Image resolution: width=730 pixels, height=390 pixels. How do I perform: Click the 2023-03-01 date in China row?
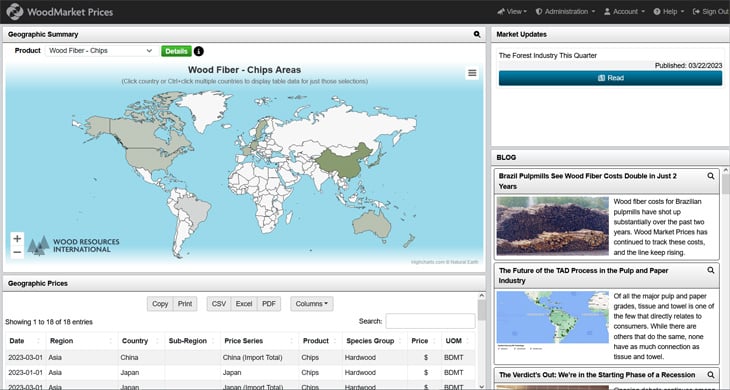coord(25,357)
